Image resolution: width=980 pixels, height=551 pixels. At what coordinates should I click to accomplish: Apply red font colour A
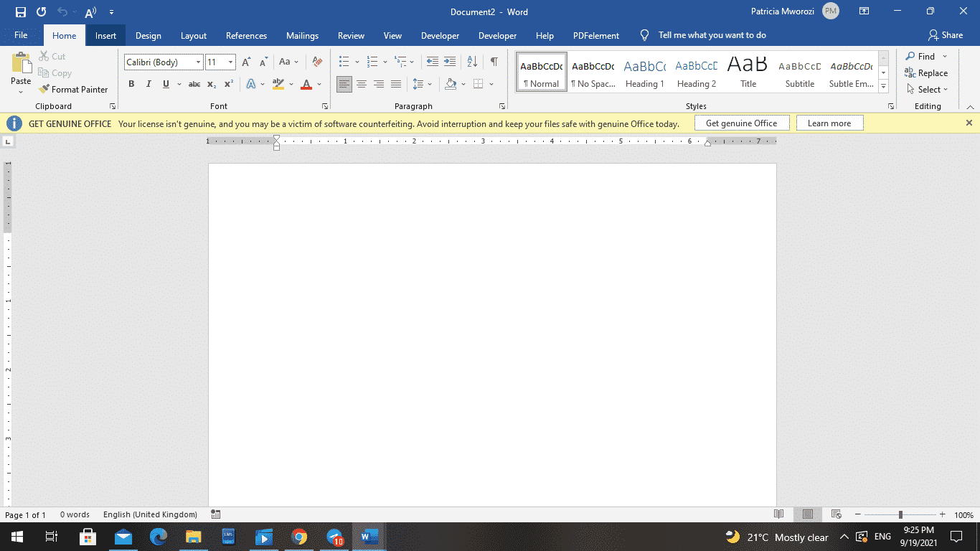(306, 84)
